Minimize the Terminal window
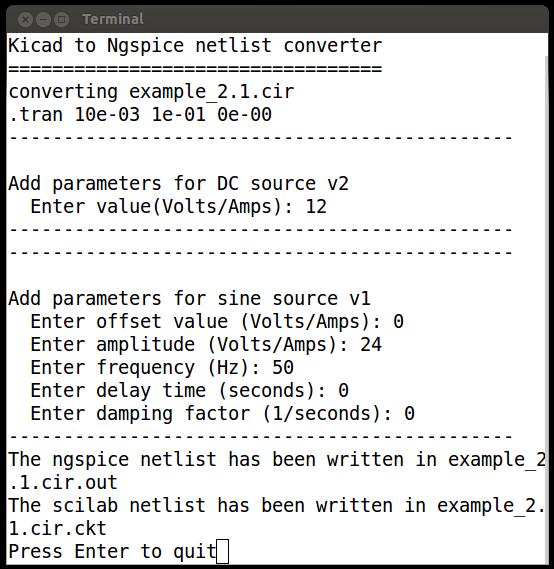This screenshot has width=554, height=569. point(44,19)
